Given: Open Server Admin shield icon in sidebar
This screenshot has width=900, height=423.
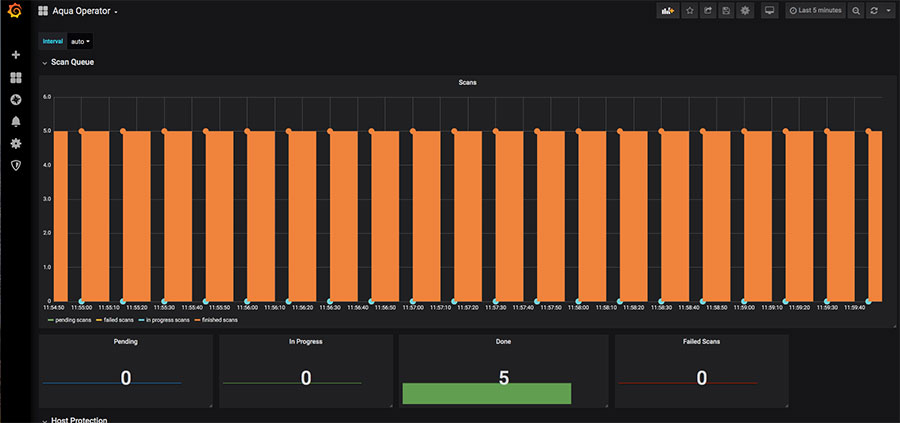Looking at the screenshot, I should point(16,165).
